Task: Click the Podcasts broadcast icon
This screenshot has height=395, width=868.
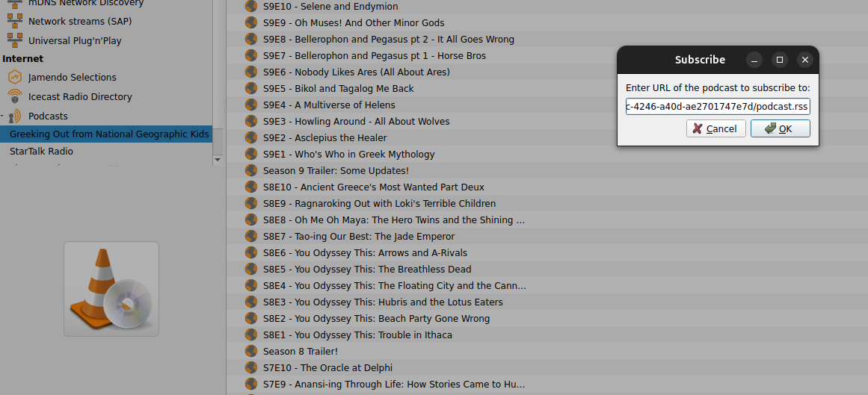Action: [x=14, y=116]
